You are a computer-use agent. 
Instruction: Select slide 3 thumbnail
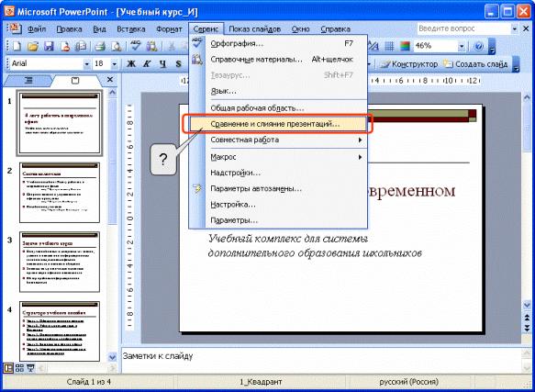pos(60,262)
